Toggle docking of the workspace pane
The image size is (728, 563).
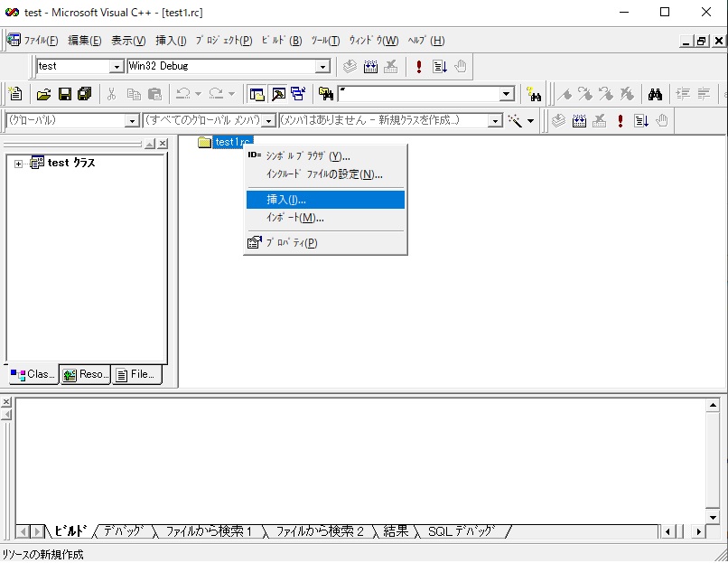150,144
